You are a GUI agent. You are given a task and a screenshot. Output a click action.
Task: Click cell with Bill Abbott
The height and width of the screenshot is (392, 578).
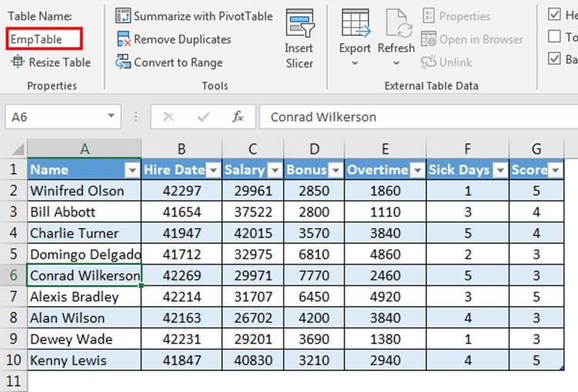tap(85, 212)
